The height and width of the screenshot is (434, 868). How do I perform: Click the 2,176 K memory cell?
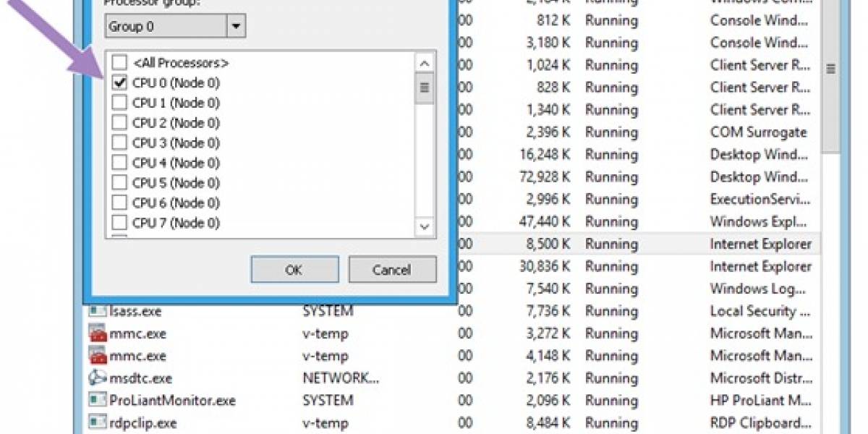548,378
